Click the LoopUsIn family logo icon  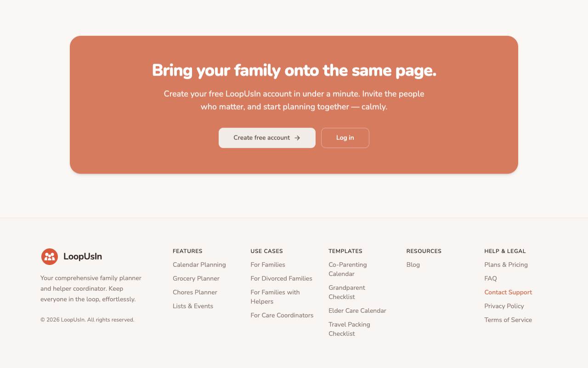coord(50,257)
